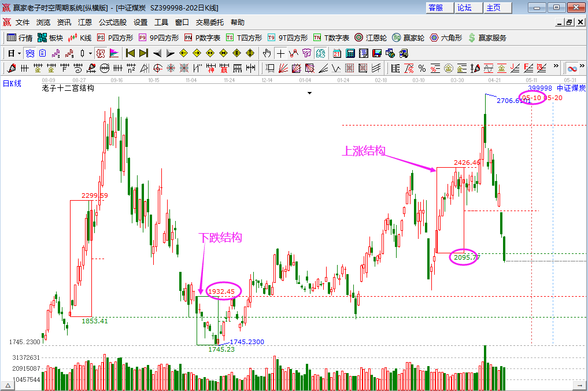Image resolution: width=588 pixels, height=391 pixels.
Task: Open the 交易委托 menu
Action: [x=210, y=23]
